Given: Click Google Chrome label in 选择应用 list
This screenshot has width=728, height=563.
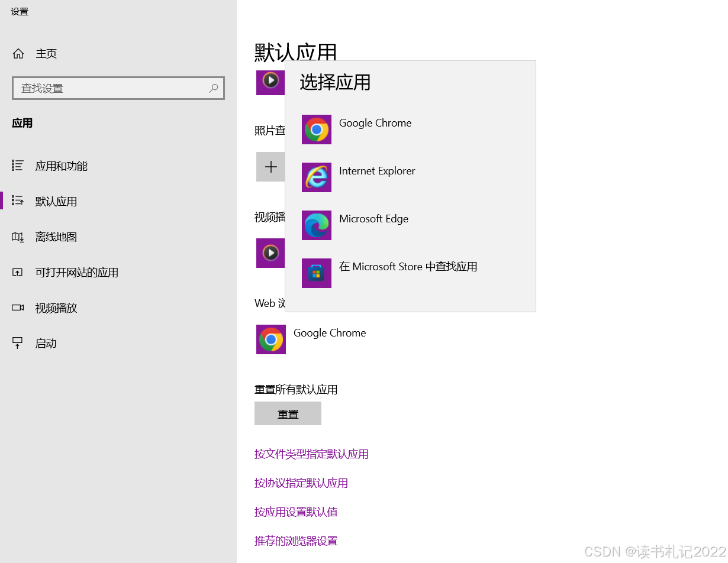Looking at the screenshot, I should coord(375,123).
